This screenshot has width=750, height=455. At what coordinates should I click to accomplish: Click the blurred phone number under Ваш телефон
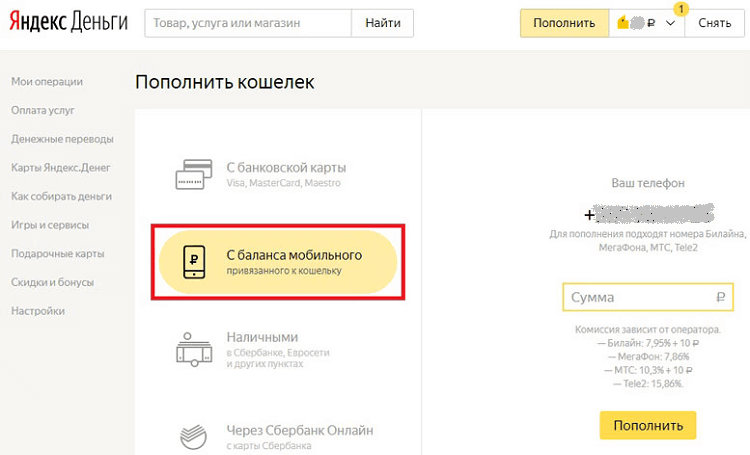pyautogui.click(x=650, y=214)
